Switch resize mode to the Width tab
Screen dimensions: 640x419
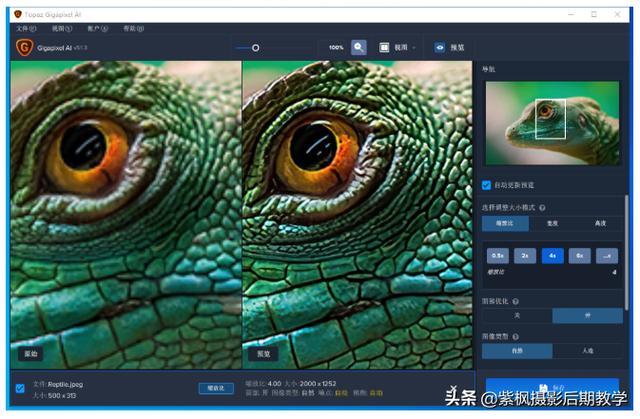pyautogui.click(x=551, y=224)
